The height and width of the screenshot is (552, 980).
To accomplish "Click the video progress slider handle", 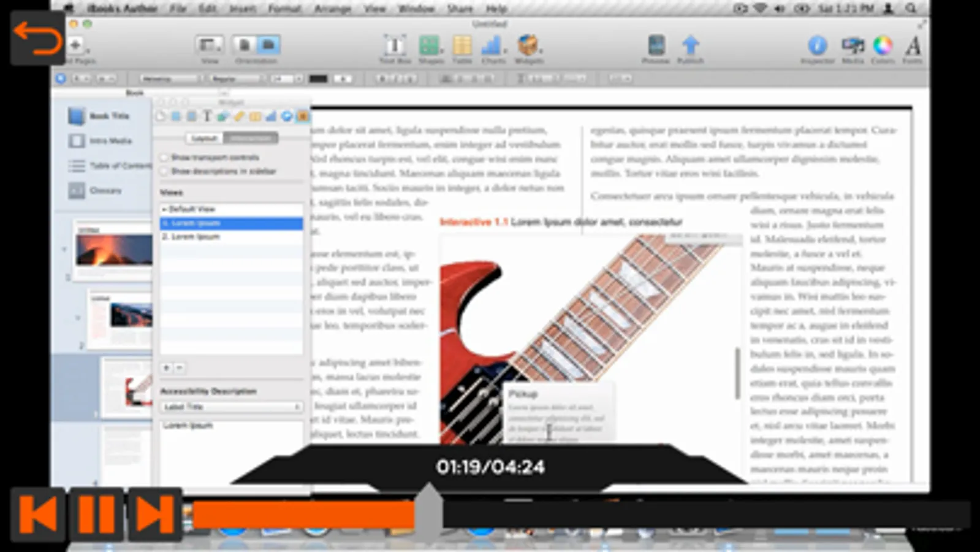I will pos(429,512).
